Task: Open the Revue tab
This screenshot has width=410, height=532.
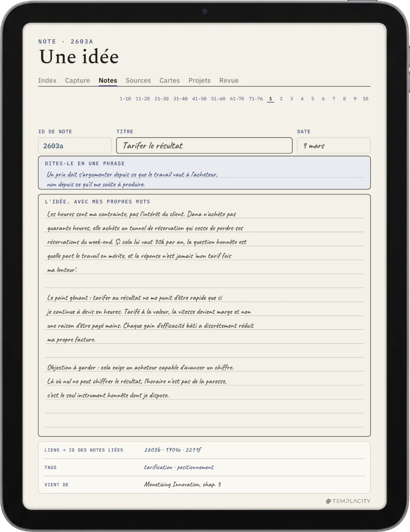Action: [x=229, y=80]
